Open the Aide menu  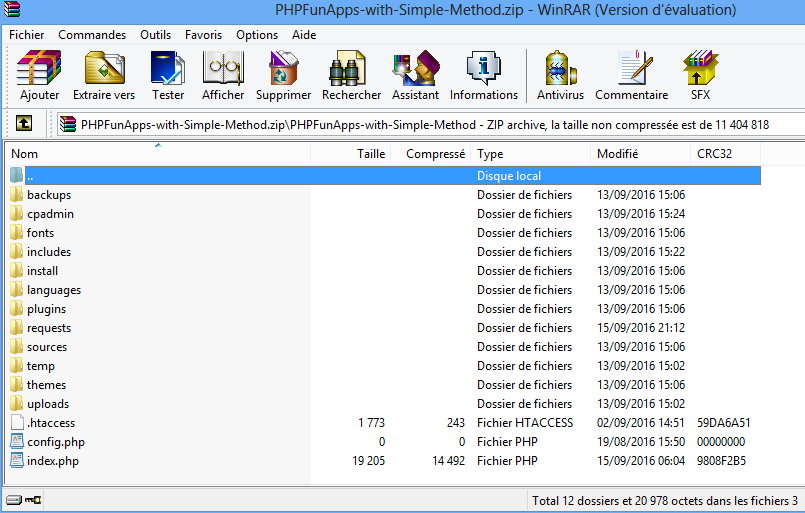pos(304,35)
